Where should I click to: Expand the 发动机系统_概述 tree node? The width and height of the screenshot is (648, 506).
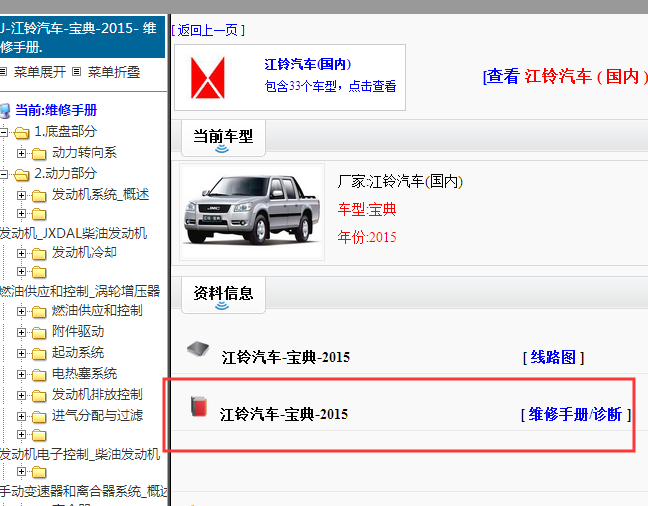coord(21,195)
